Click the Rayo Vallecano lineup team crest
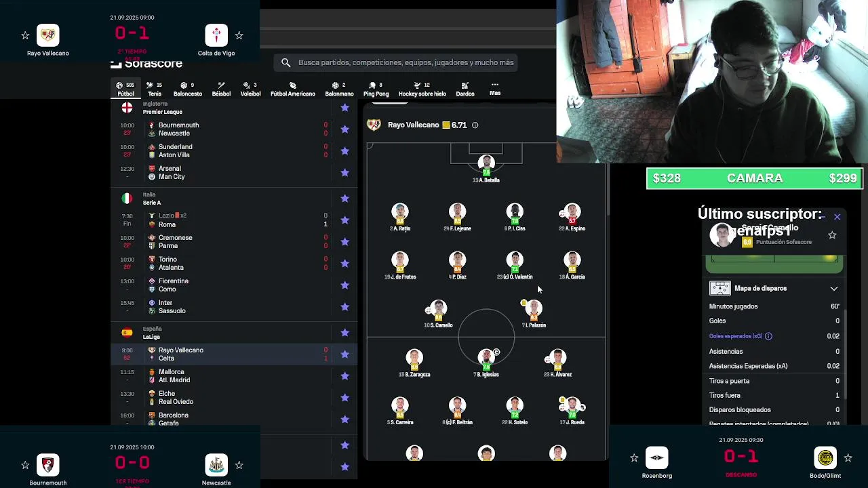 click(374, 125)
